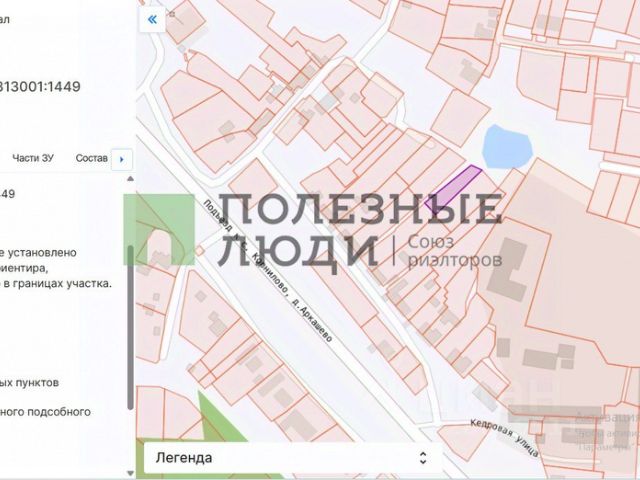Click the side panel scrollbar thumb
640x480 pixels.
[x=130, y=327]
